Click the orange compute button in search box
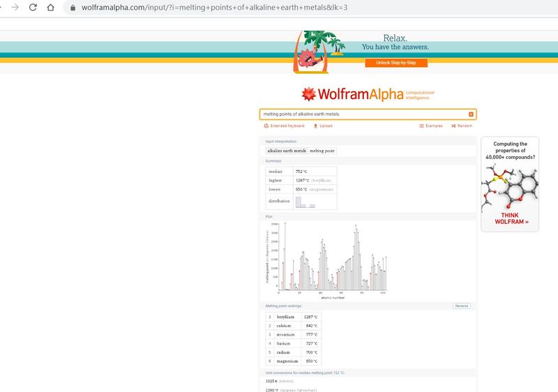 (x=471, y=114)
